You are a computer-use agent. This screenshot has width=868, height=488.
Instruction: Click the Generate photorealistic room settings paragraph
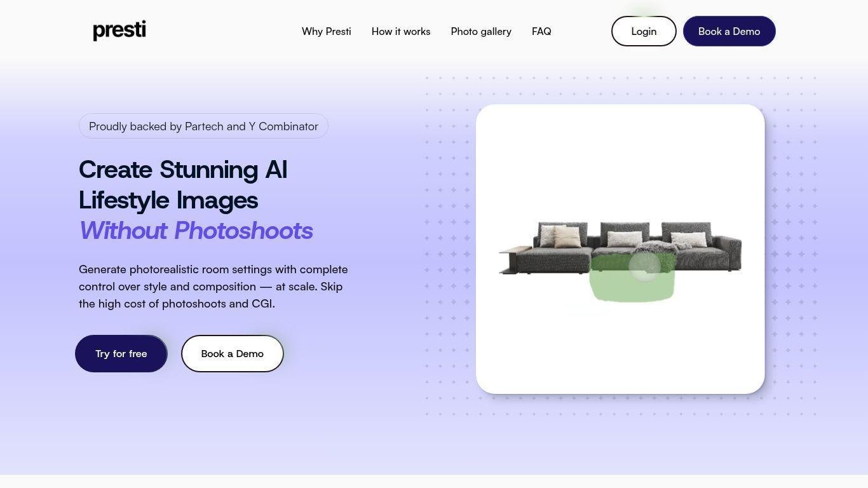213,287
